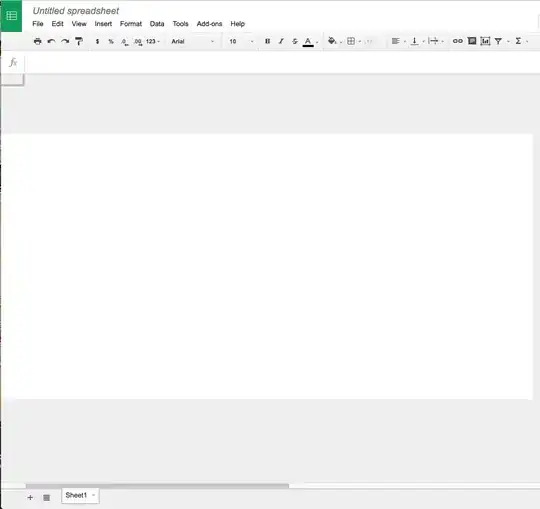
Task: Click into the fx formula bar
Action: coord(282,63)
